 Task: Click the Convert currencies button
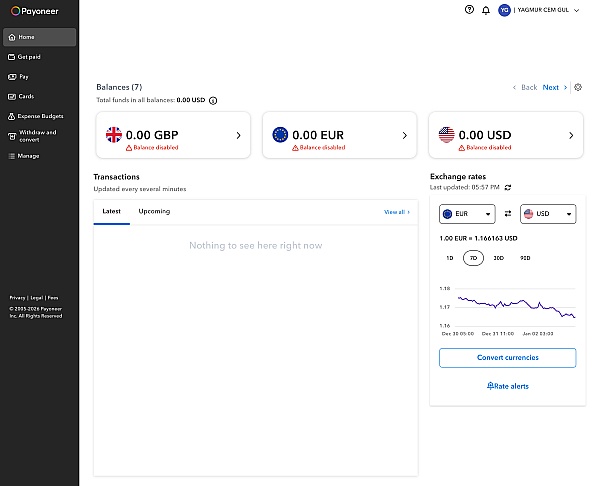coord(507,357)
